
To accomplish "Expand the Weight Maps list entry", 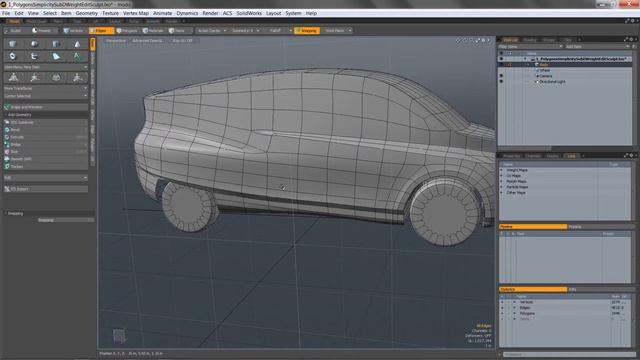I will [x=502, y=170].
